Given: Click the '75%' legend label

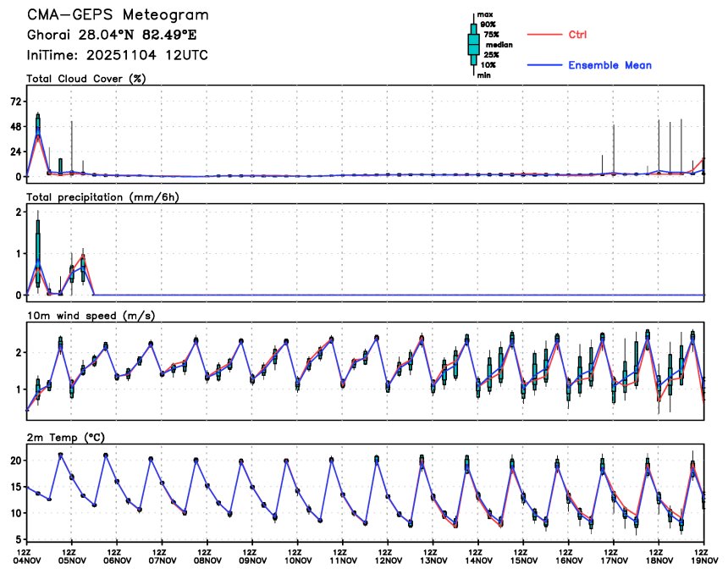Looking at the screenshot, I should coord(491,35).
